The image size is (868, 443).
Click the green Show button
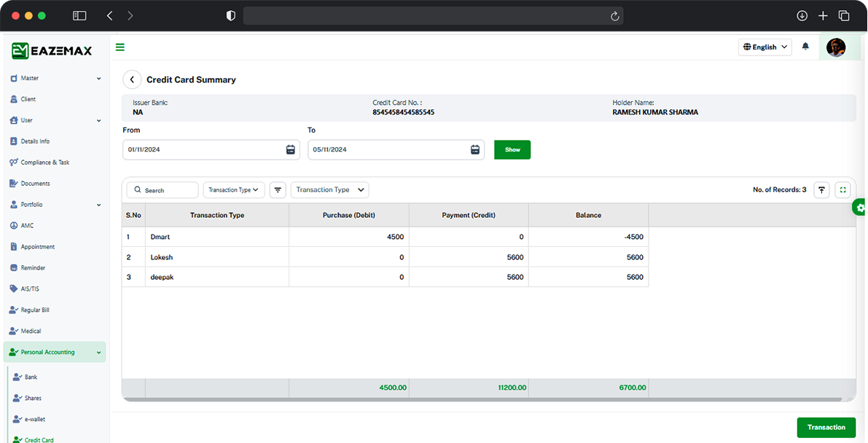tap(512, 149)
